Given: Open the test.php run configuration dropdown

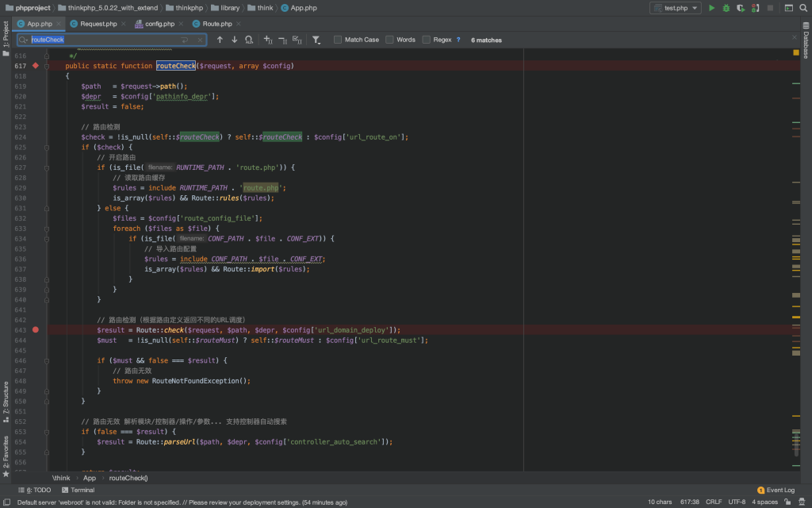Looking at the screenshot, I should [x=675, y=8].
